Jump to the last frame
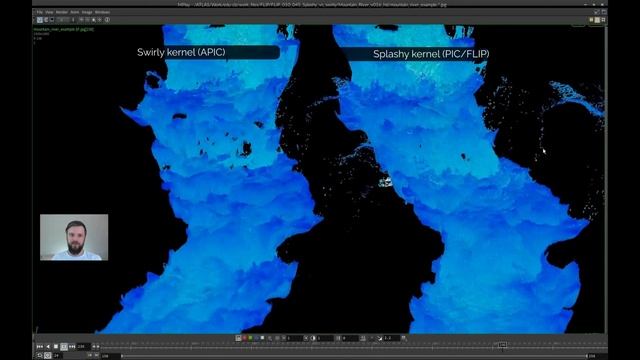 click(72, 347)
